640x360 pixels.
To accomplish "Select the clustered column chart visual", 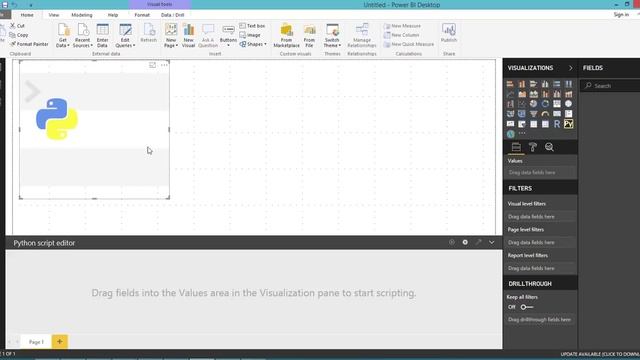I will click(545, 84).
